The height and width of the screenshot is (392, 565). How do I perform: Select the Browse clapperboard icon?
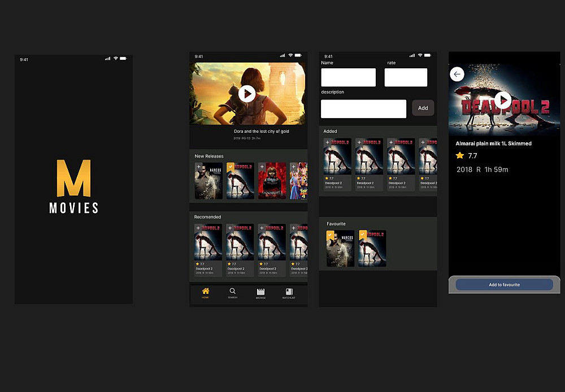point(260,291)
